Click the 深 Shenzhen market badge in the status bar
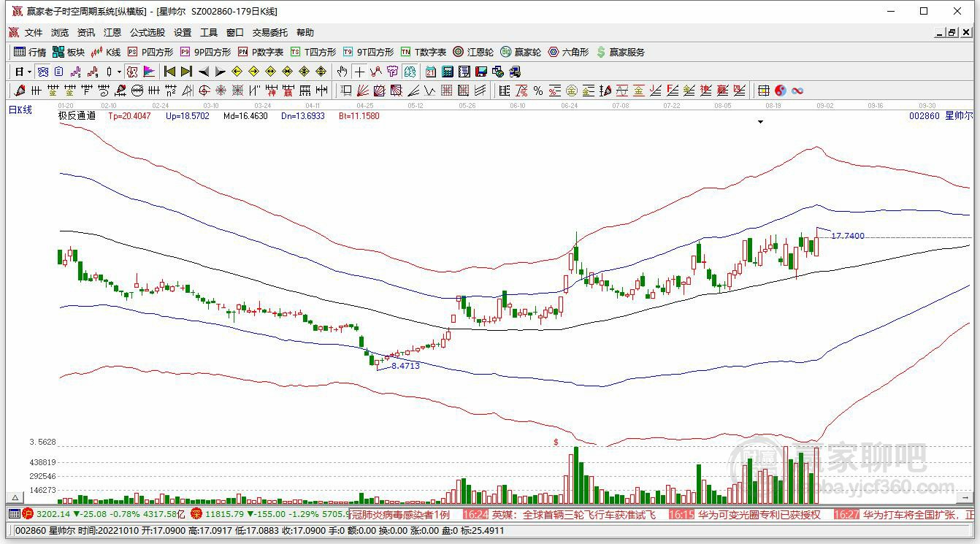Screen dimensions: 980x544 coord(196,514)
